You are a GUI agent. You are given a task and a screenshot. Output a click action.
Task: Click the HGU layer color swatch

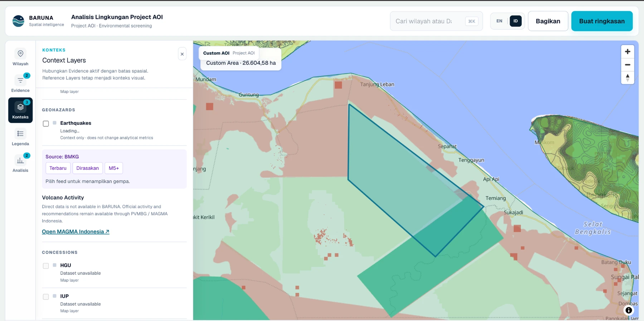pos(55,265)
